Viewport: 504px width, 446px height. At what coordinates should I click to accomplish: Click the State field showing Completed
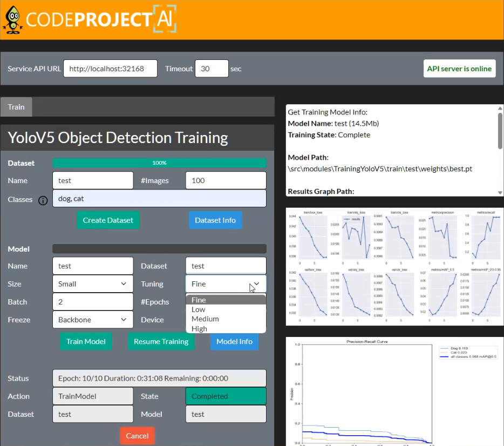point(226,396)
